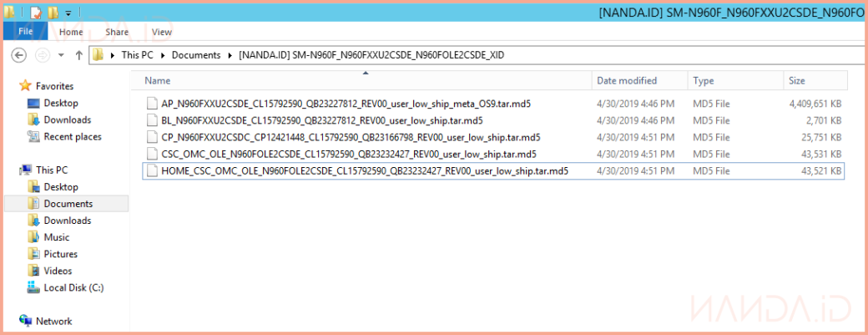
Task: Select Pictures folder under This PC
Action: pyautogui.click(x=60, y=254)
